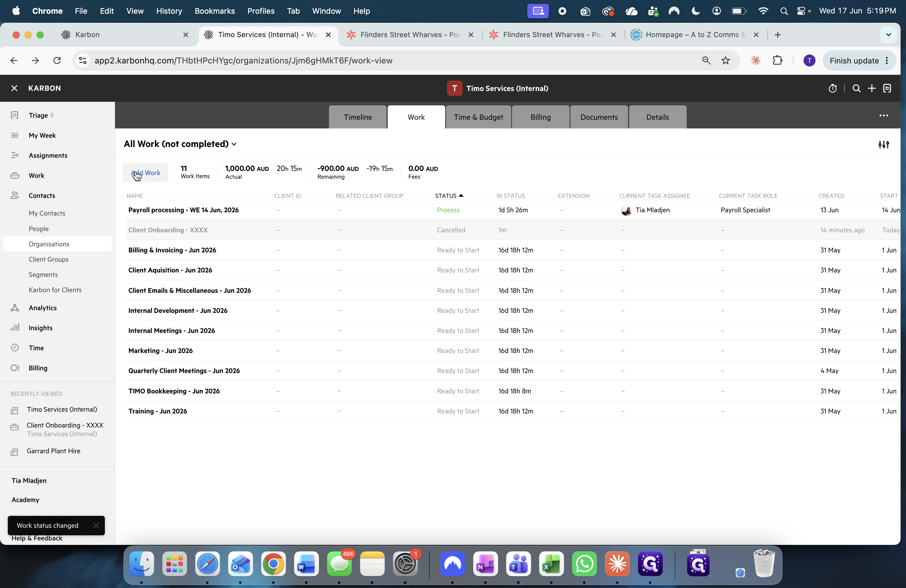Open macOS Control Center in menu bar

pyautogui.click(x=801, y=11)
